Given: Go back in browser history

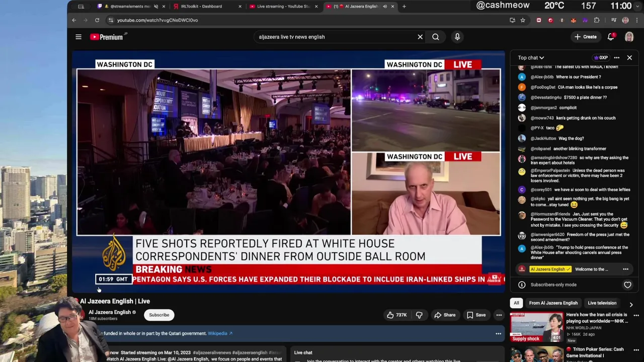Looking at the screenshot, I should pyautogui.click(x=74, y=20).
